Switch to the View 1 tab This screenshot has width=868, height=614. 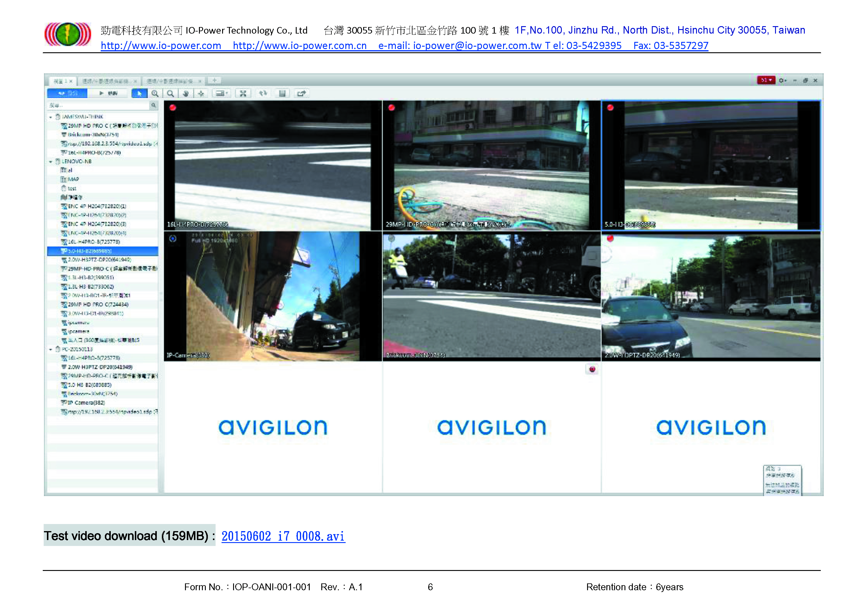(62, 81)
